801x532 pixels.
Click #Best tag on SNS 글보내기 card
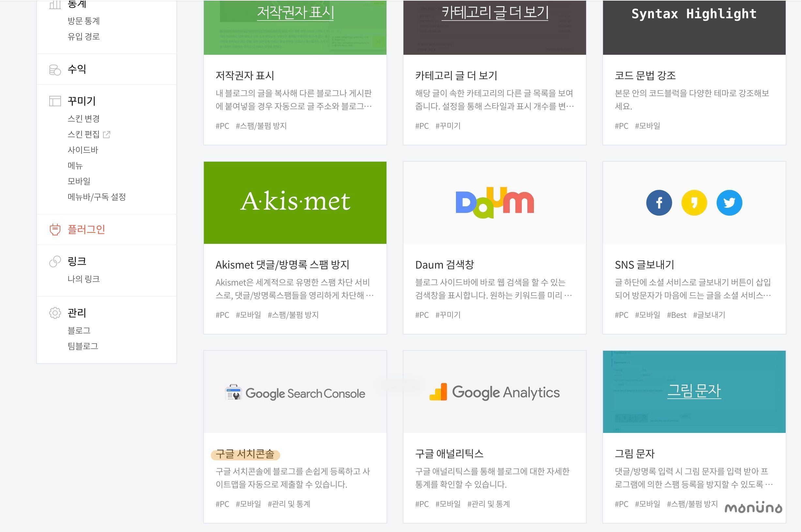[676, 315]
